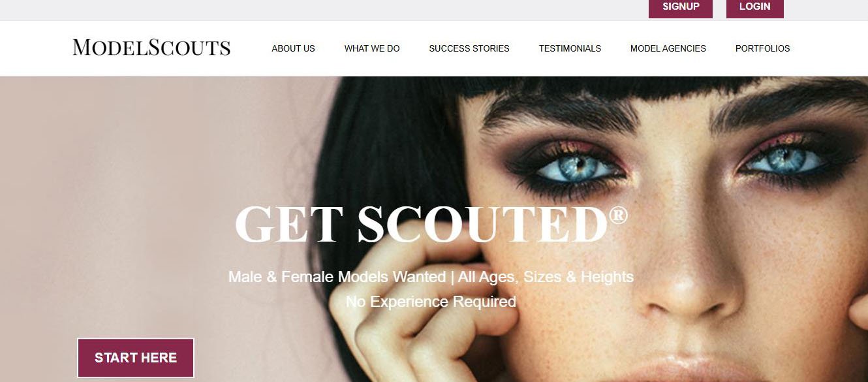Click the GET SCOUTED headline

coord(421,225)
